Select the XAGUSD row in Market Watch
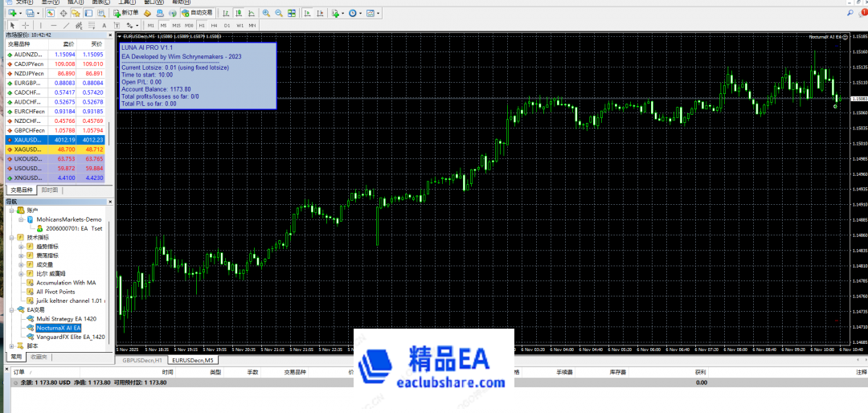This screenshot has height=413, width=868. coord(26,149)
